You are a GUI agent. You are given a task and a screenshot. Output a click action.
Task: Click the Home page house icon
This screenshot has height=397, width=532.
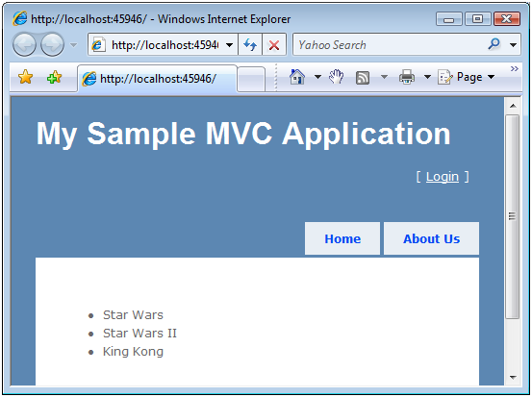297,77
